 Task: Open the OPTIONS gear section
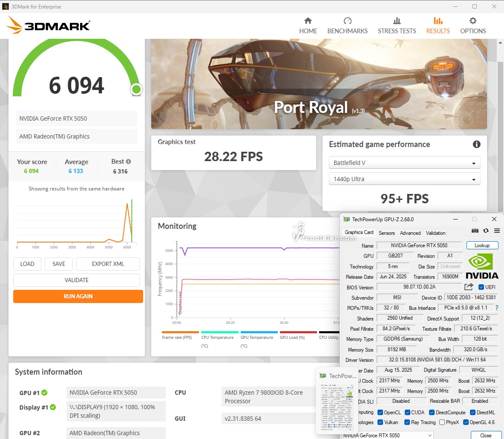point(473,26)
